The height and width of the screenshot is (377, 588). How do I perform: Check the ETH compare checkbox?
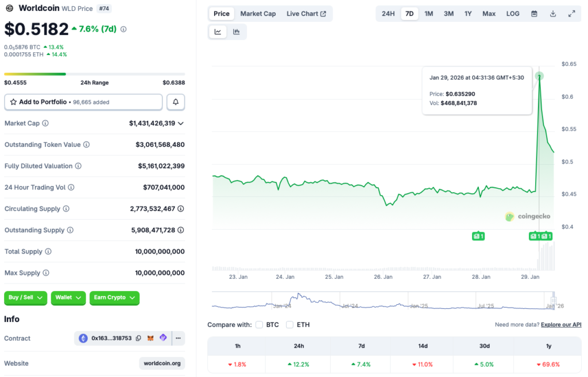coord(290,325)
